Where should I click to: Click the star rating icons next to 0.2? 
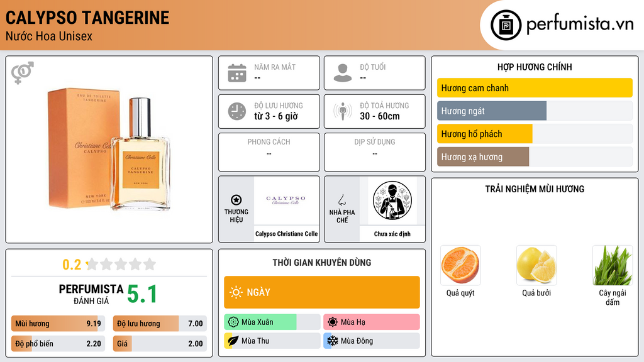(121, 264)
